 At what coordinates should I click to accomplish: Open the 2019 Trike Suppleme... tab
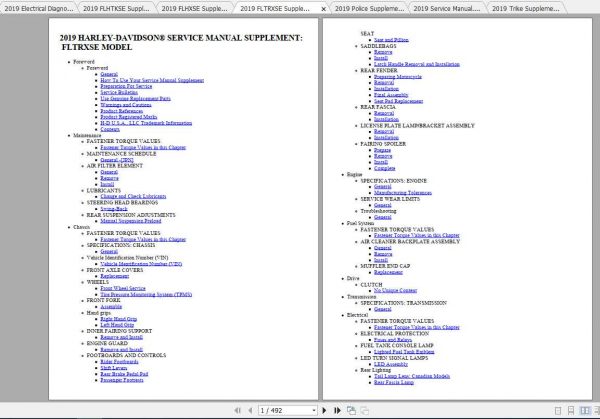coord(525,8)
